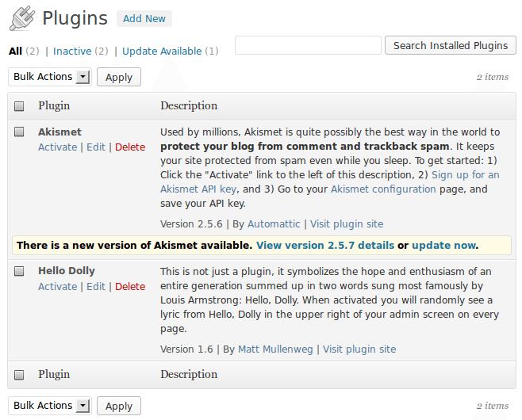
Task: Activate the Akismet plugin
Action: [57, 147]
